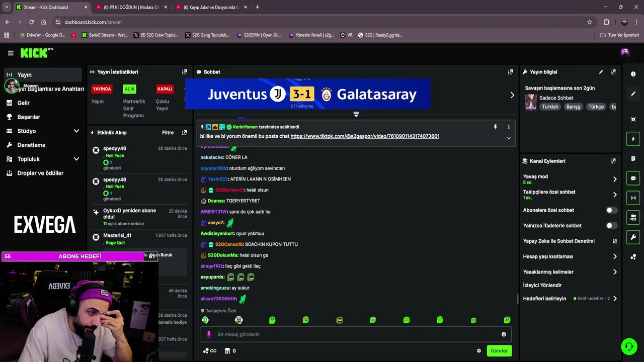Switch to the İYİ Kİ DOĞDUN browser tab

point(131,7)
